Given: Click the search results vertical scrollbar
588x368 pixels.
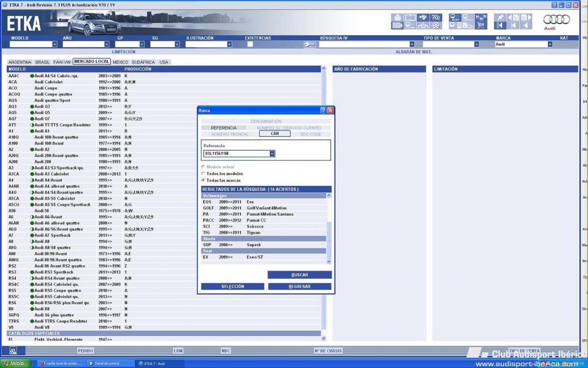Looking at the screenshot, I should click(329, 228).
